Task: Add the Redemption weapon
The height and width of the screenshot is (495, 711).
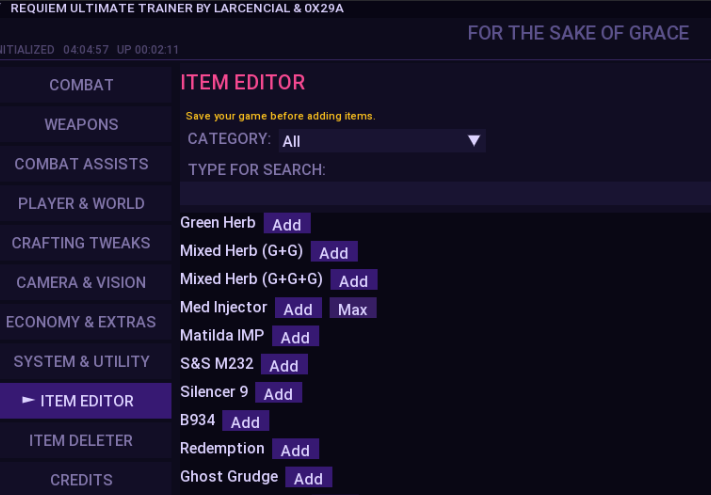Action: pyautogui.click(x=295, y=450)
